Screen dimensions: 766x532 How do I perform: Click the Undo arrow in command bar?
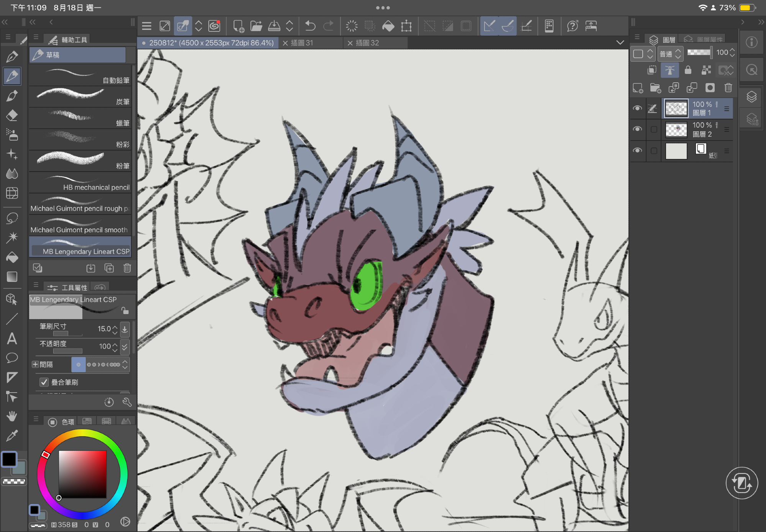point(310,26)
